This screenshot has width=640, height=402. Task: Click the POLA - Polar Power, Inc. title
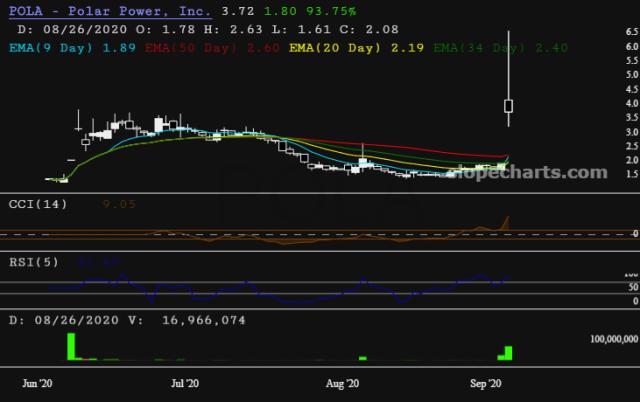coord(109,10)
